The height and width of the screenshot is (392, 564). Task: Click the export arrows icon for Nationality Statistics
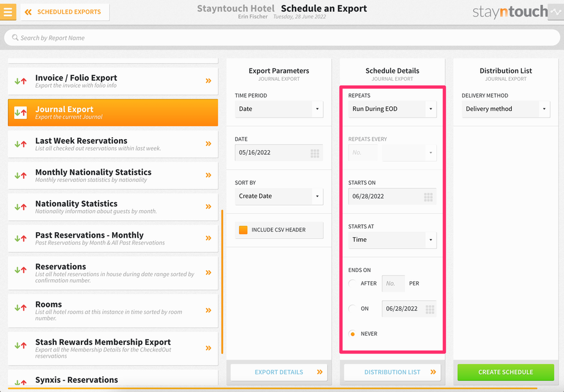click(20, 207)
